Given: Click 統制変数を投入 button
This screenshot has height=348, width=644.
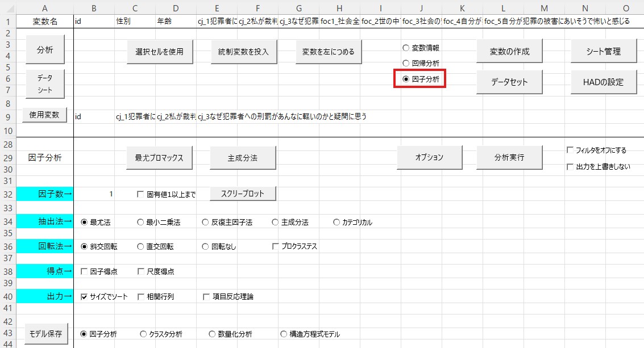Looking at the screenshot, I should pyautogui.click(x=243, y=52).
